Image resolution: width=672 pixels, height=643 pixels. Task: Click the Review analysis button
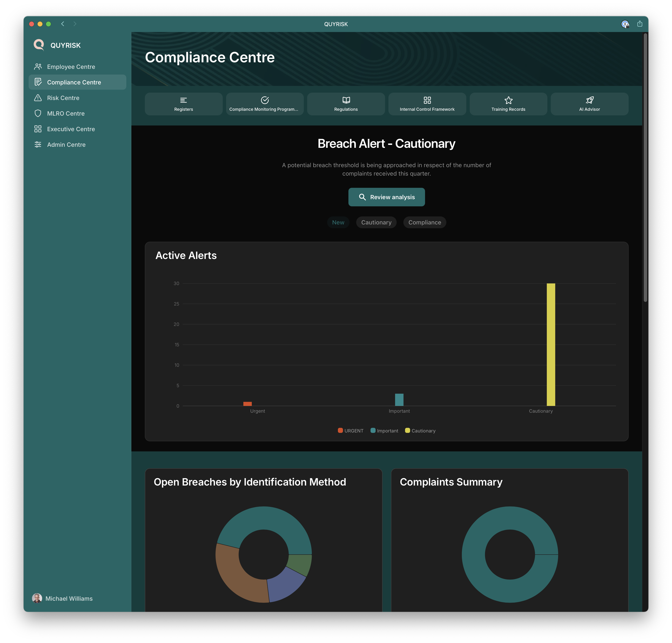point(387,197)
